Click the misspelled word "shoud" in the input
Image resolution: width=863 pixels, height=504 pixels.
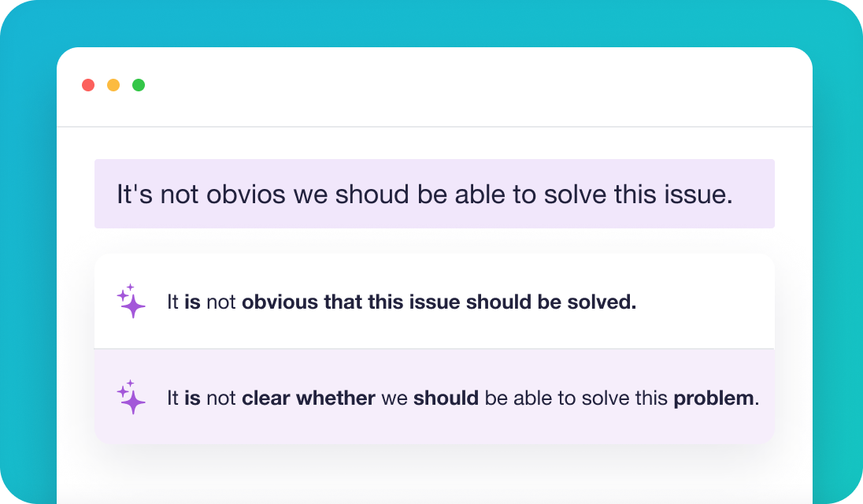[366, 195]
